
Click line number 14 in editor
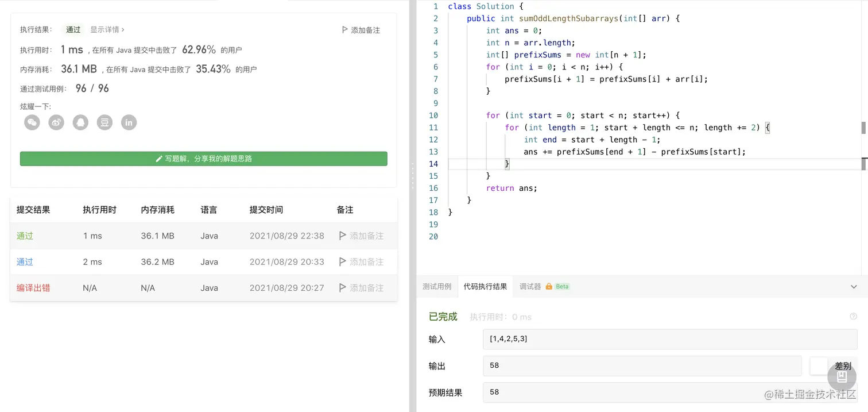433,164
